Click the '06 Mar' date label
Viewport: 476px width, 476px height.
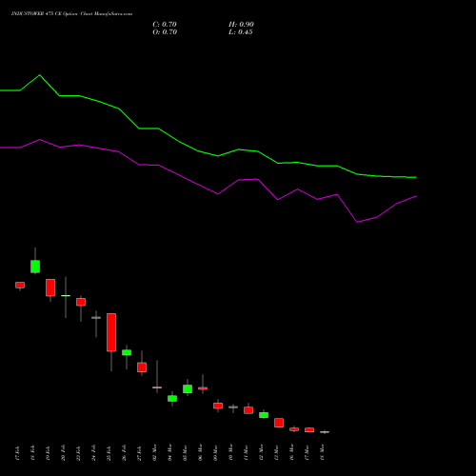click(x=200, y=452)
